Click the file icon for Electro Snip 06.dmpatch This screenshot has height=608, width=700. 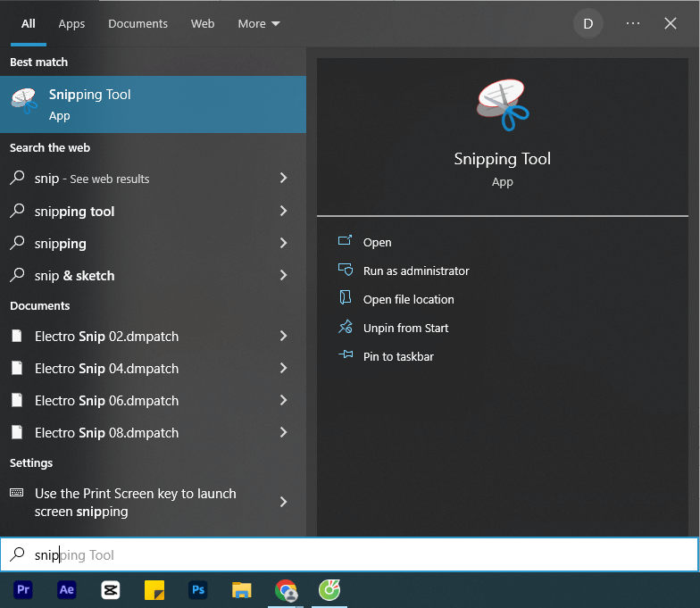16,400
